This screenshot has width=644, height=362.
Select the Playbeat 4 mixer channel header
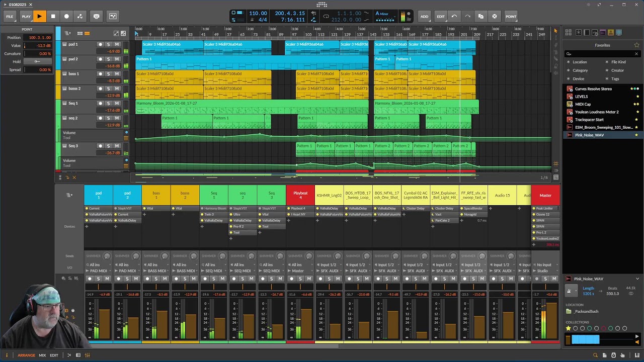(x=300, y=195)
